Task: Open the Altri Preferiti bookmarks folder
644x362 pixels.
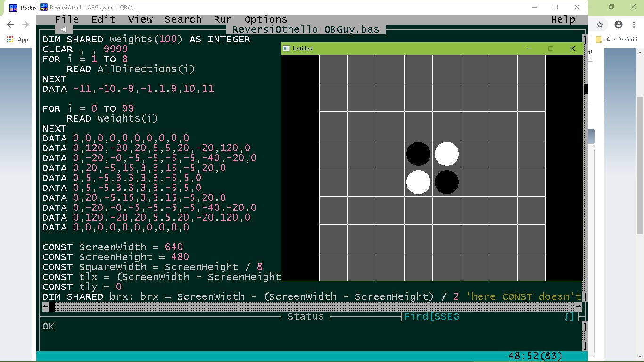Action: [617, 40]
